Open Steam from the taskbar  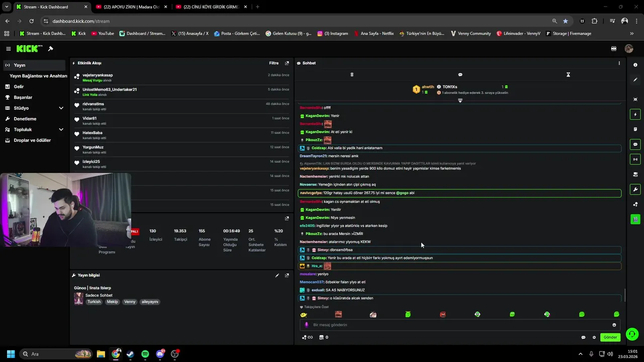coord(130,354)
